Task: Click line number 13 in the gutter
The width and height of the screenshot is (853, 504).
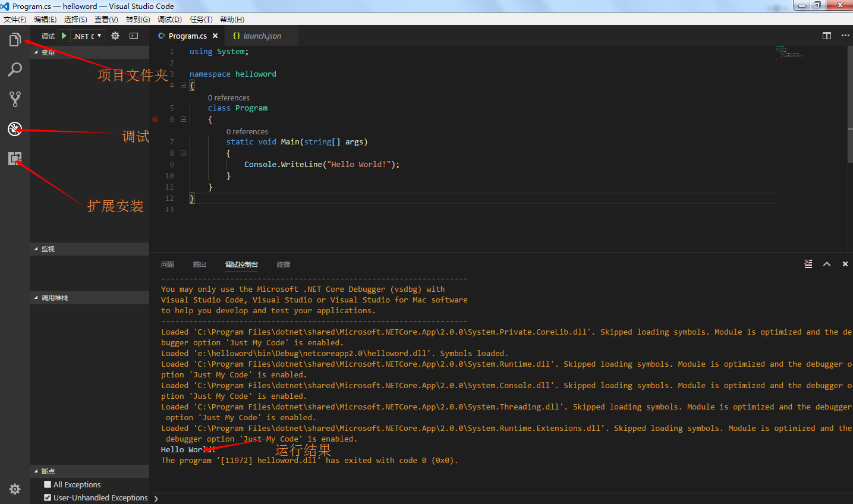Action: tap(169, 210)
